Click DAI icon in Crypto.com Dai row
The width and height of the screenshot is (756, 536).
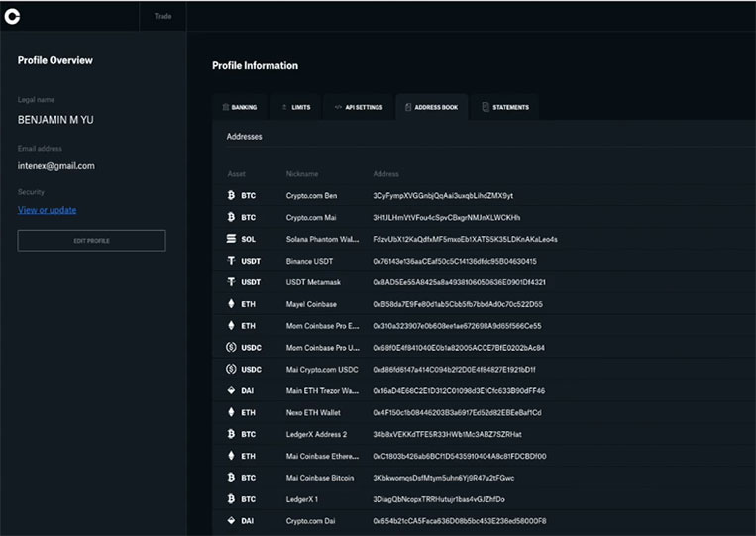coord(231,520)
